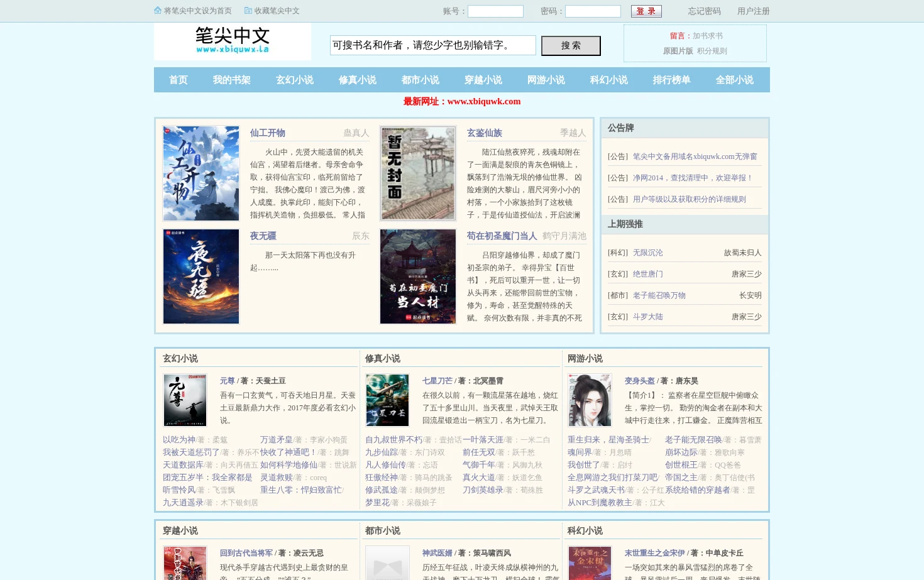This screenshot has width=924, height=580.
Task: Open the book 刀剑英雄录
Action: [x=483, y=490]
